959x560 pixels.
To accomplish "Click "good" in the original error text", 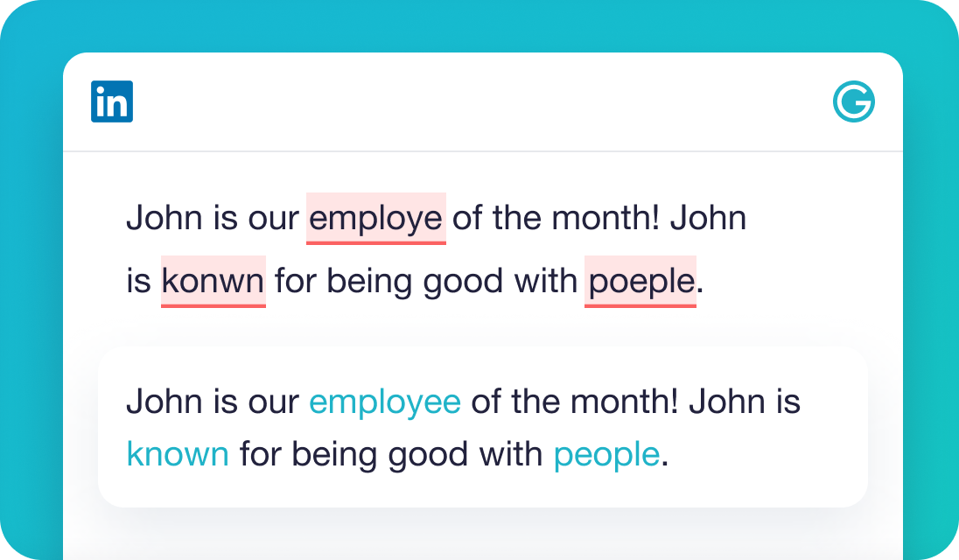I will pyautogui.click(x=464, y=281).
